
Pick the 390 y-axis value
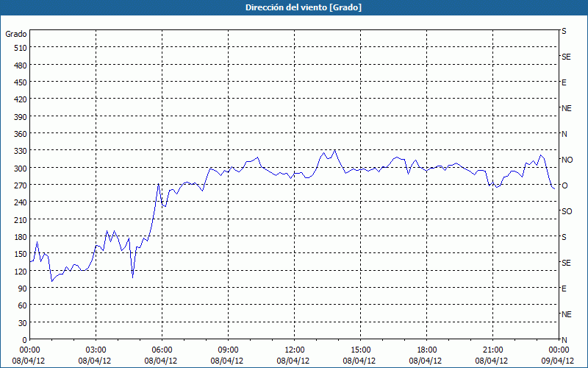coord(21,117)
